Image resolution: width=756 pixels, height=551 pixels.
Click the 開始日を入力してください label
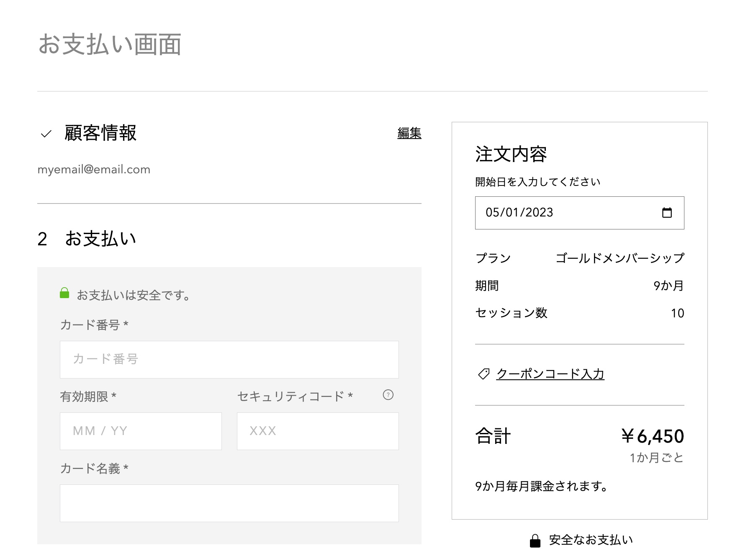coord(538,182)
